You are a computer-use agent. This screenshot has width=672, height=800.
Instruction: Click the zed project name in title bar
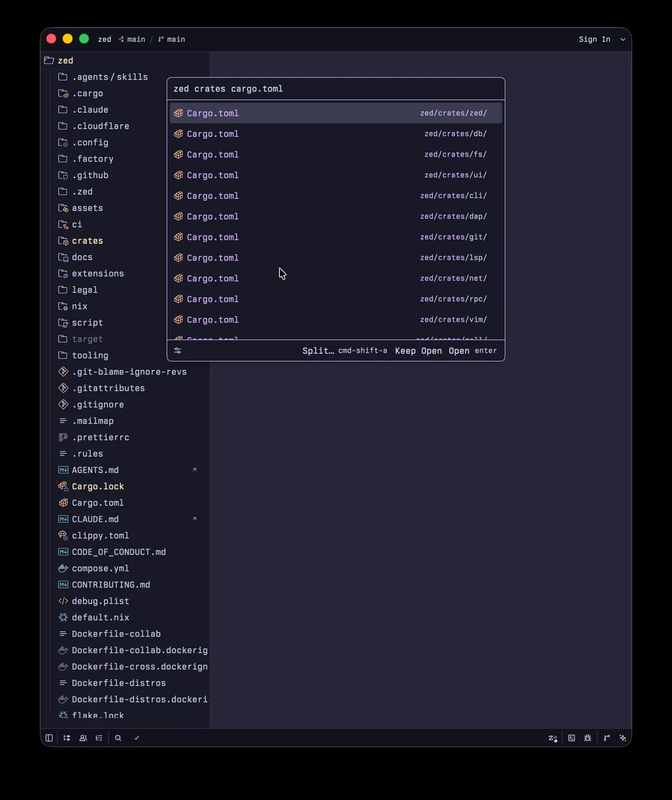coord(105,39)
